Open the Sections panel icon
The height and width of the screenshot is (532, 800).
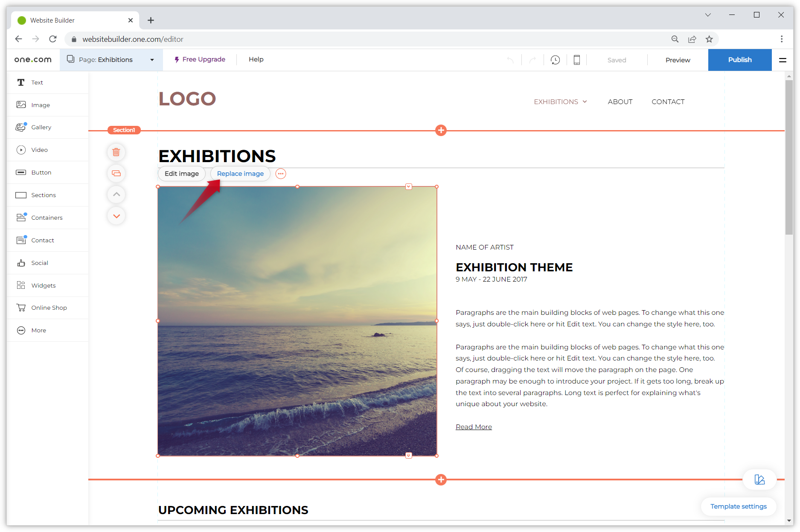tap(21, 195)
